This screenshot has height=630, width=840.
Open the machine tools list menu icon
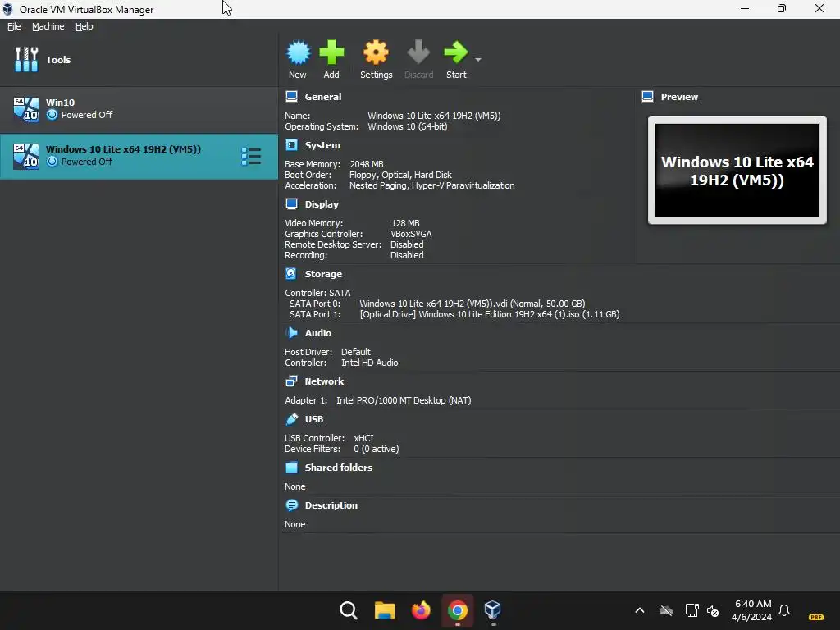(x=251, y=157)
